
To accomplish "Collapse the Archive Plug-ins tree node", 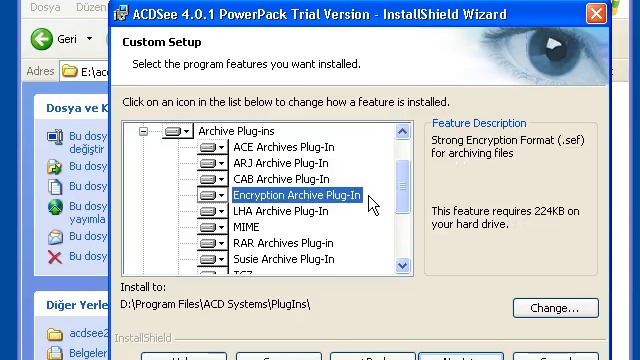I will coord(143,131).
